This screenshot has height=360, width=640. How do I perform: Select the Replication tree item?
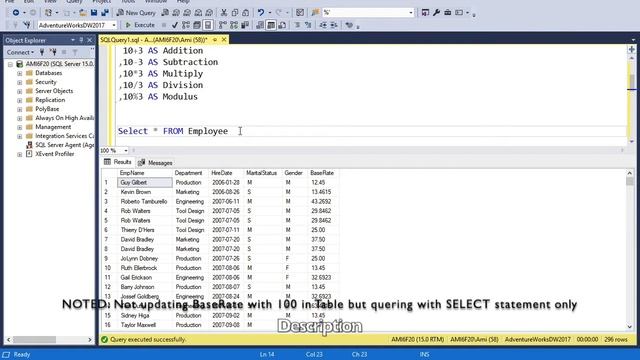pyautogui.click(x=50, y=100)
